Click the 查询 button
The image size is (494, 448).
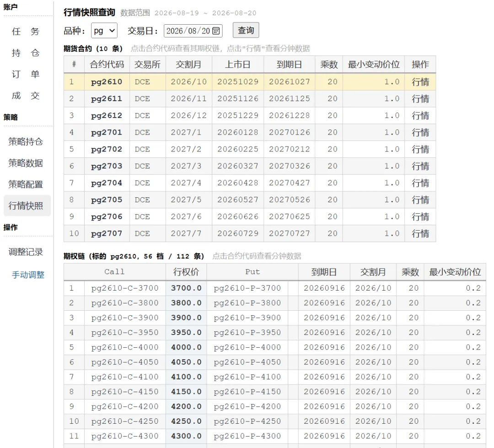click(x=246, y=30)
